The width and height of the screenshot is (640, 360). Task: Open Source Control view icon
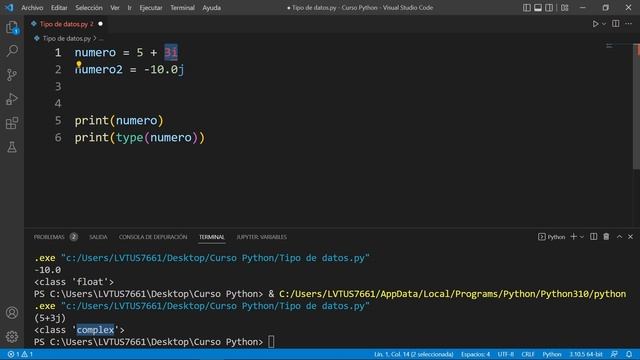click(x=12, y=75)
